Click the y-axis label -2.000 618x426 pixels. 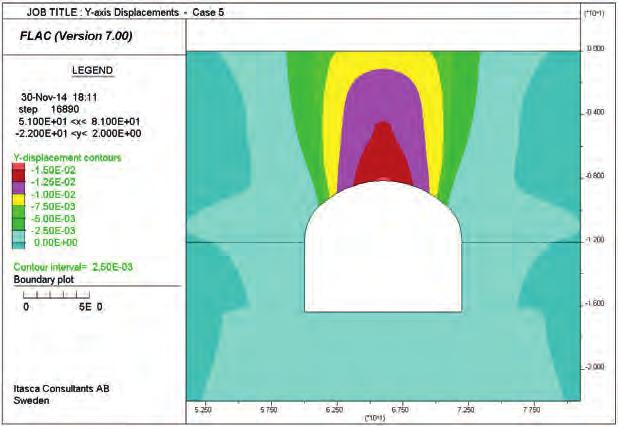(x=594, y=367)
